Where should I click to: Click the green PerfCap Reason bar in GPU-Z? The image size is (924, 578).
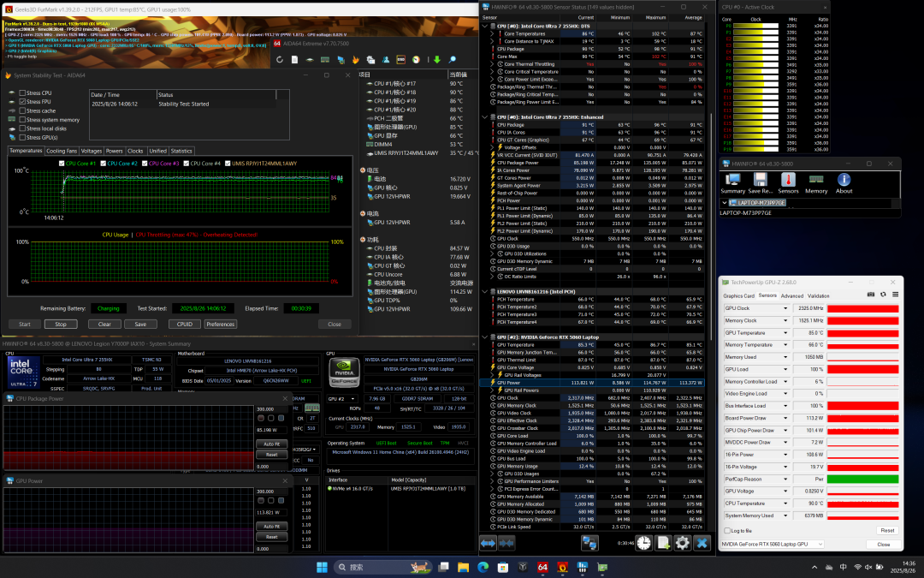pyautogui.click(x=862, y=479)
